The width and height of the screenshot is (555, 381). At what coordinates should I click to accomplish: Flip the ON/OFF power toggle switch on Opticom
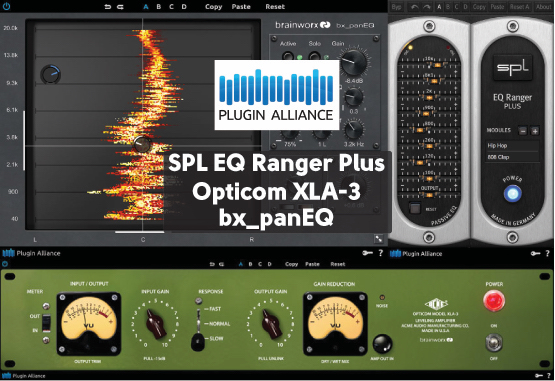(x=493, y=342)
